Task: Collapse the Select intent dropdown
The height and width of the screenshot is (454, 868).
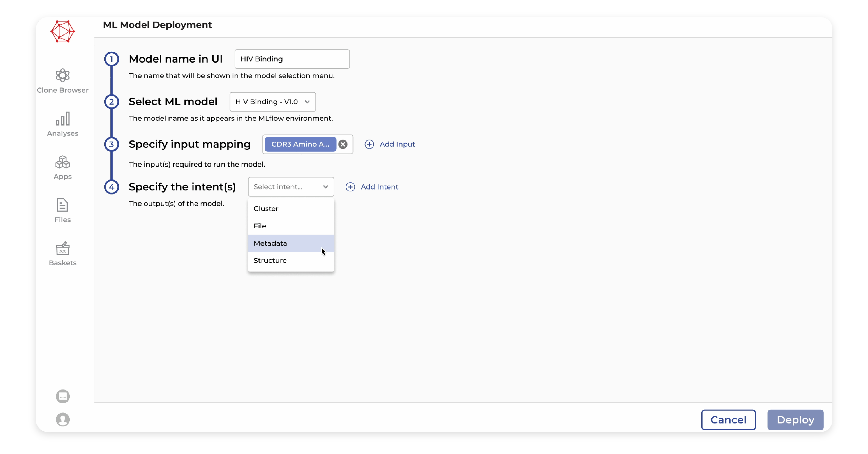Action: tap(291, 187)
